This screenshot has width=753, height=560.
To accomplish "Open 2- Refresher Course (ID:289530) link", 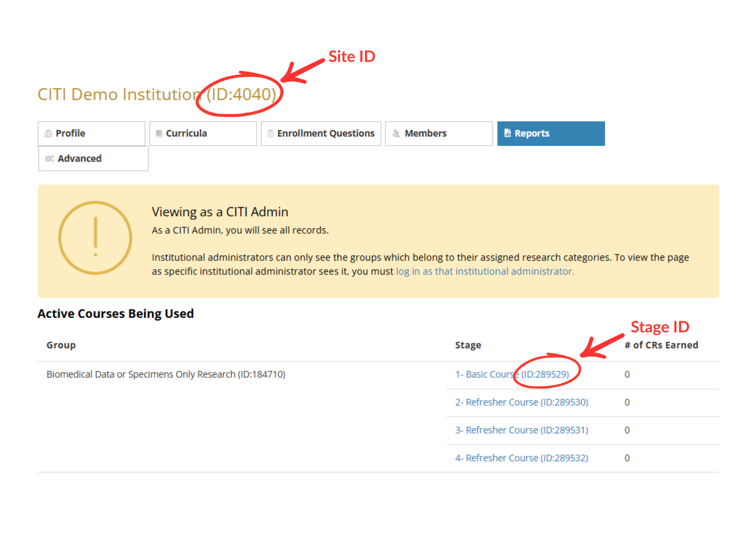I will 521,402.
